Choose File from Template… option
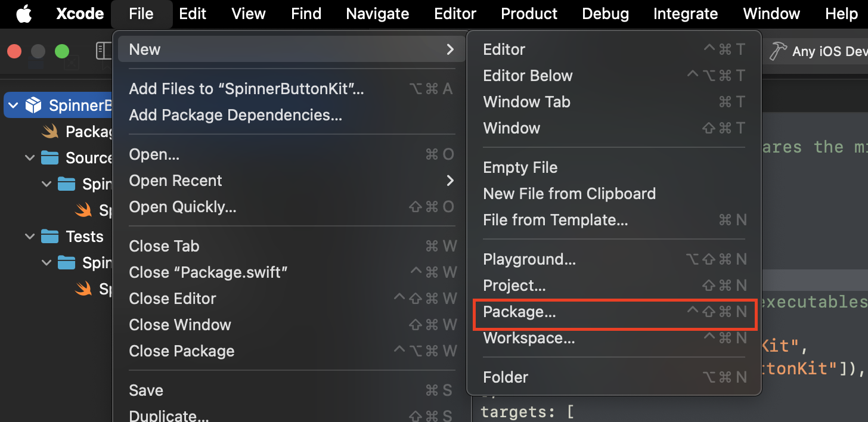868x422 pixels. pyautogui.click(x=614, y=220)
